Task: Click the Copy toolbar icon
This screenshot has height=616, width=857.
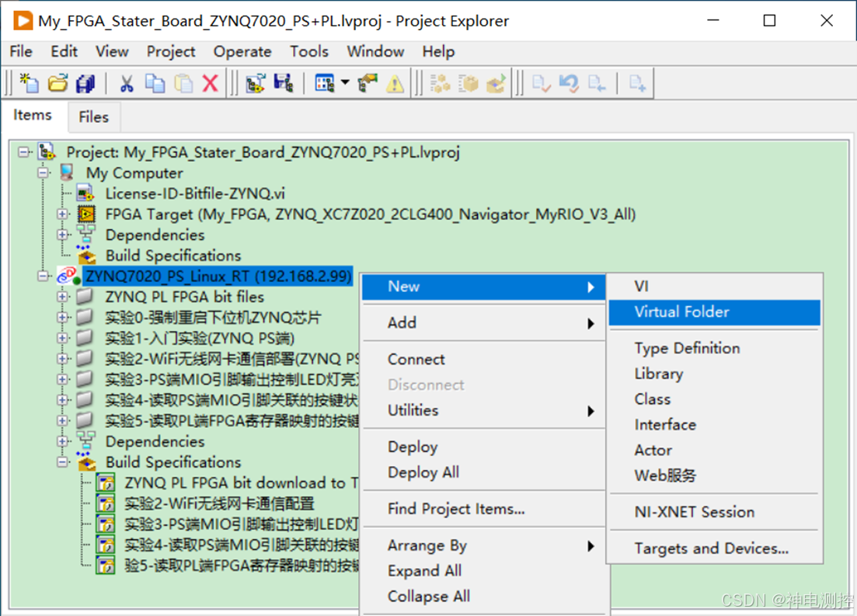Action: tap(155, 83)
